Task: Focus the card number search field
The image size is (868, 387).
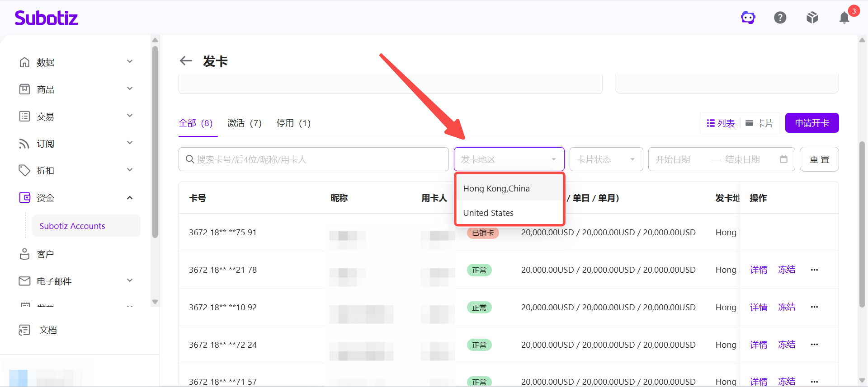Action: click(x=314, y=159)
